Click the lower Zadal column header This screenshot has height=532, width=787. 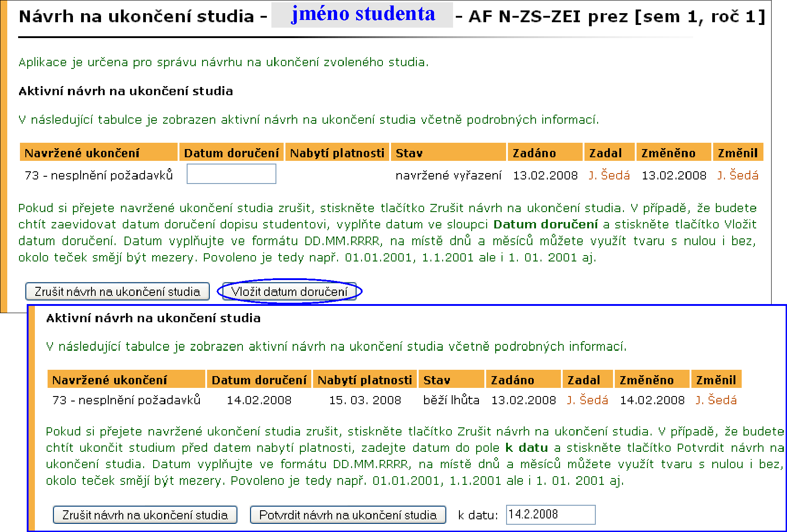[588, 379]
